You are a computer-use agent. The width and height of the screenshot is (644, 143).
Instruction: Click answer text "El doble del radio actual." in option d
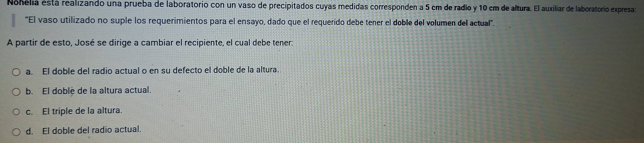click(x=92, y=130)
